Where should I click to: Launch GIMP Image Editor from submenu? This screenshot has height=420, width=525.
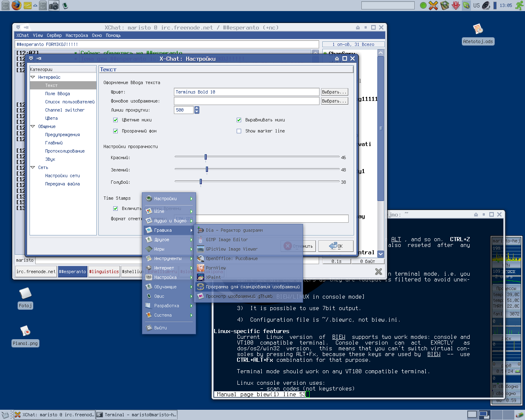(249, 240)
